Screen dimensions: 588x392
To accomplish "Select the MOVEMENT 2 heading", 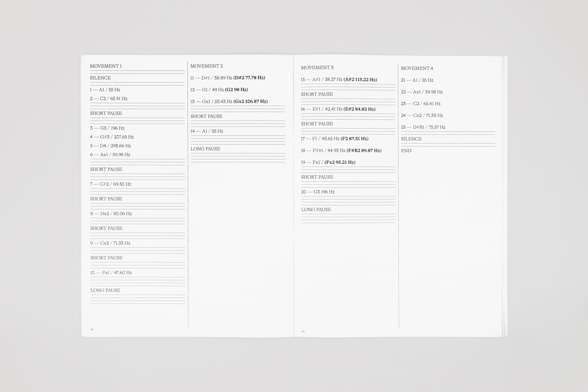I will (206, 66).
